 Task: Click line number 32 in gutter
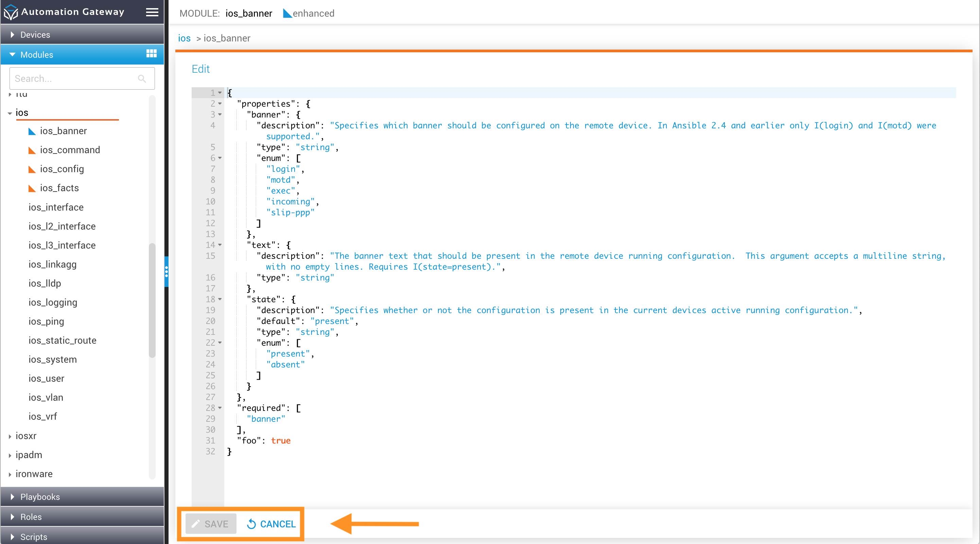tap(210, 452)
